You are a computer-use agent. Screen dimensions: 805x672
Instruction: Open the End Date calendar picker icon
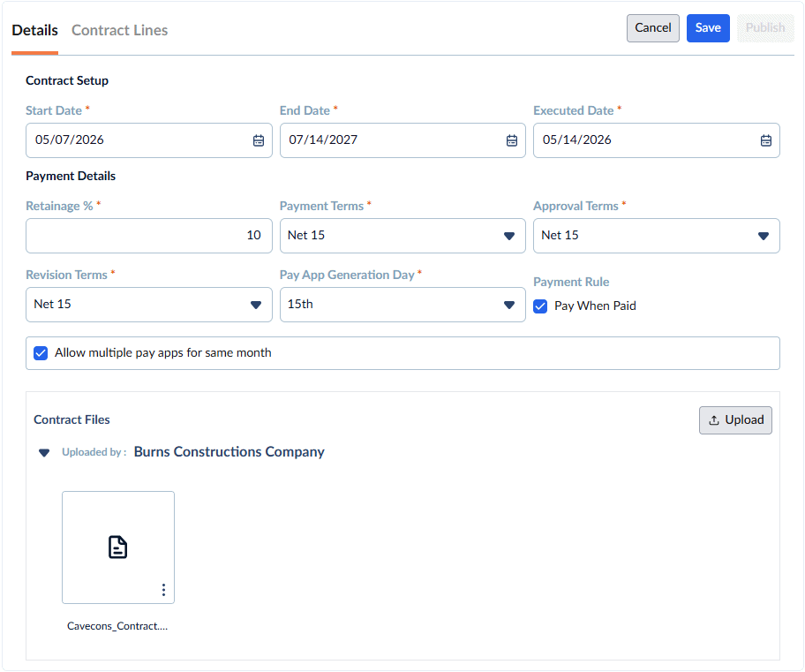512,140
